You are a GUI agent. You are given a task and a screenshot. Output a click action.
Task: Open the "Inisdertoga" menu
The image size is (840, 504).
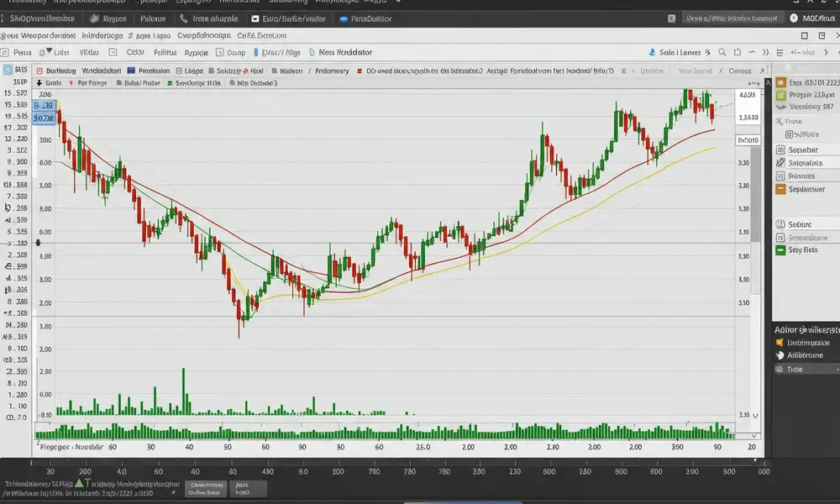tap(102, 35)
